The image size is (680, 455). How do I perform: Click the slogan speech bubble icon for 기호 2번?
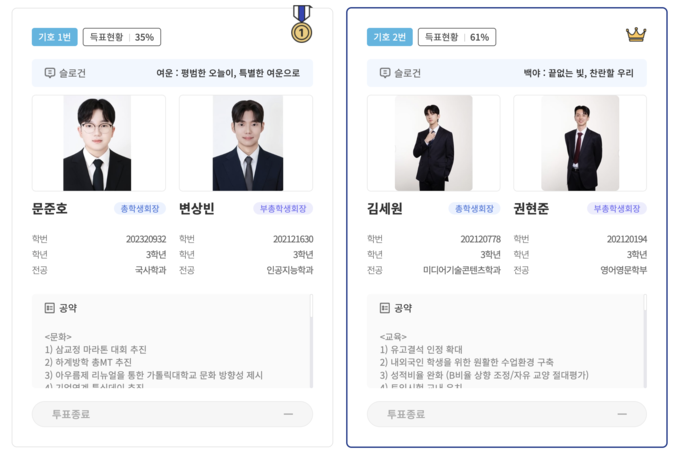point(385,73)
